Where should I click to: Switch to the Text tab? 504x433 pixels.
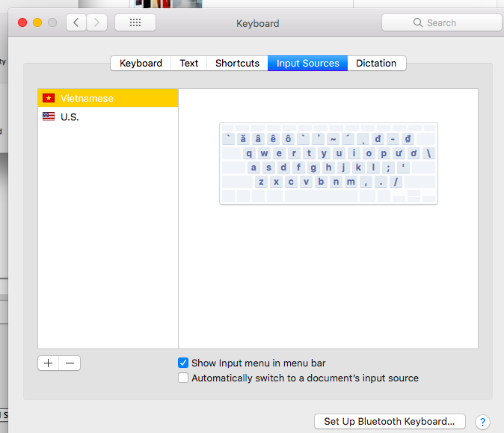(188, 63)
